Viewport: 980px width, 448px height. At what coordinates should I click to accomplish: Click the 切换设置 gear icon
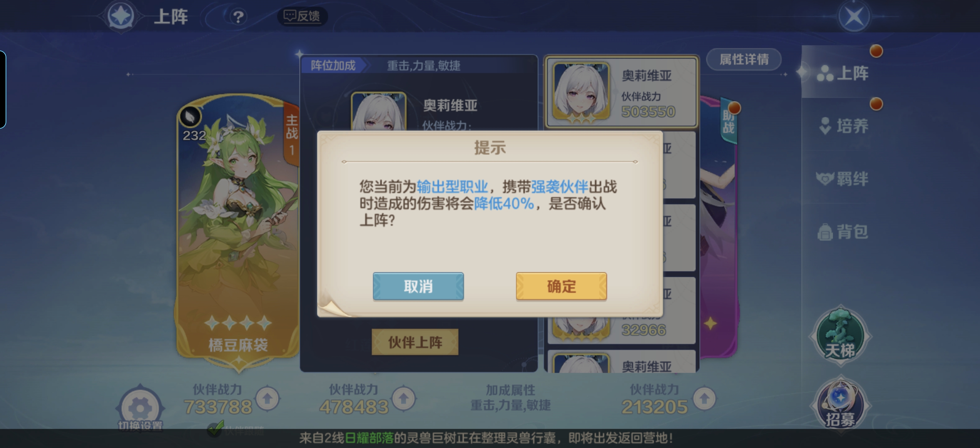140,408
